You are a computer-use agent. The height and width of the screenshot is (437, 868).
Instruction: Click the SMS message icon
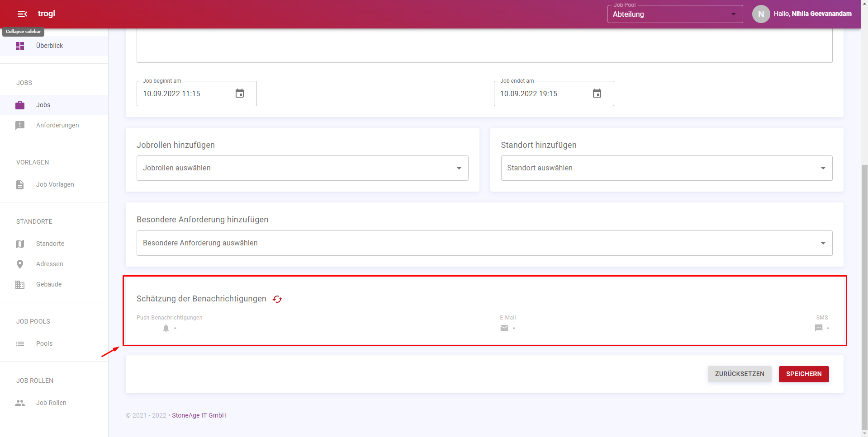tap(818, 328)
